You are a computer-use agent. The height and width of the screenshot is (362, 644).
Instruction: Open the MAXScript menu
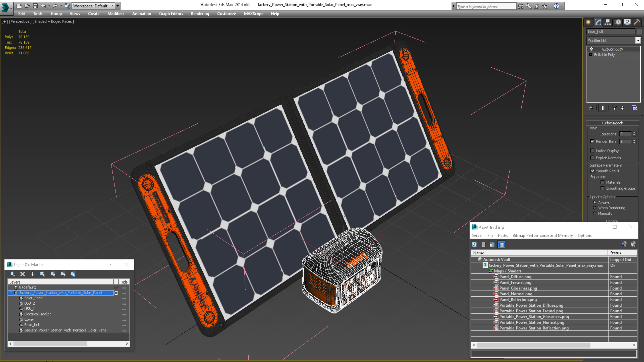[253, 14]
